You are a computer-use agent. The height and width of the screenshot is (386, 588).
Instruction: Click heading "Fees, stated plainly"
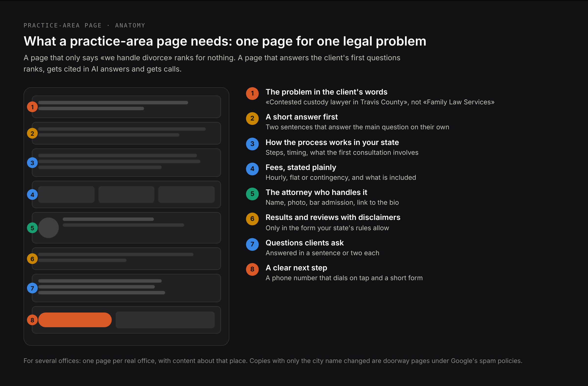point(301,168)
